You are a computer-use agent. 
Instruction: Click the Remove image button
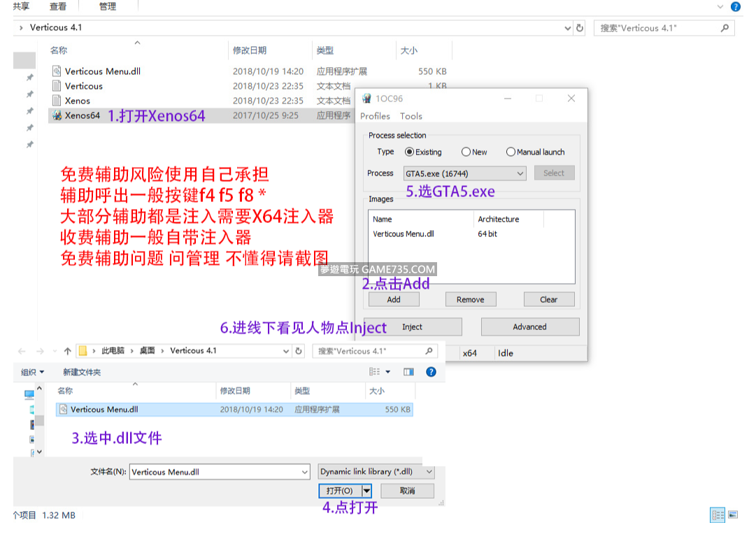click(x=471, y=299)
